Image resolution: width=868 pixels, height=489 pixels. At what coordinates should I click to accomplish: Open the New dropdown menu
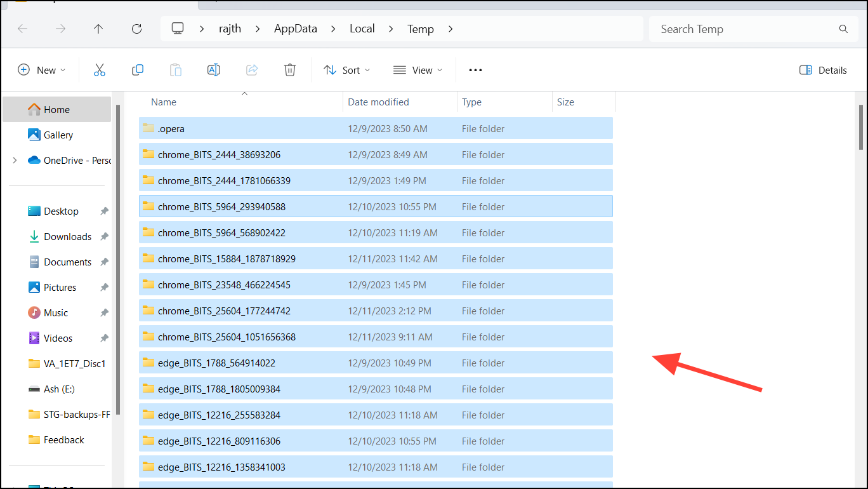pos(42,70)
